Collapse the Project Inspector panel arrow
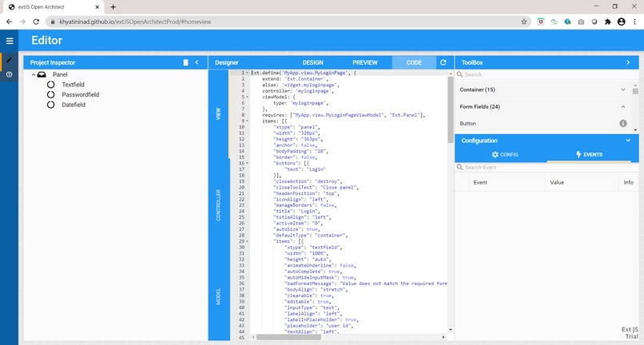This screenshot has width=644, height=345. (x=197, y=62)
